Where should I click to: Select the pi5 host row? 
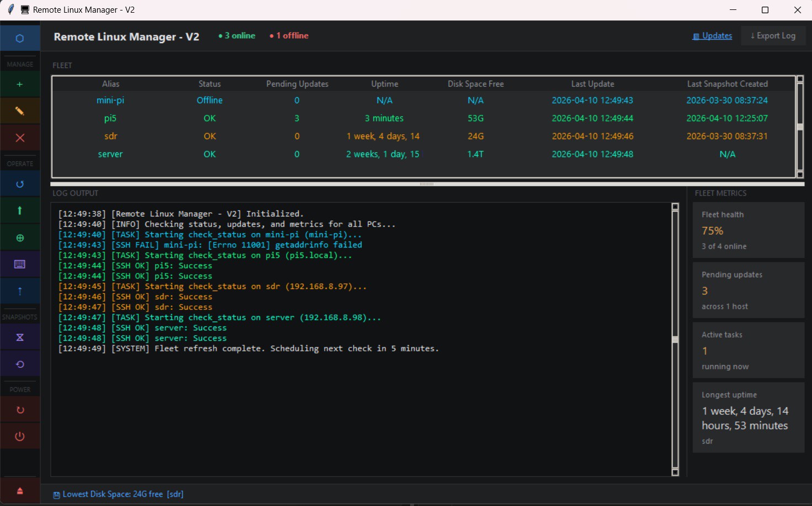coord(110,118)
